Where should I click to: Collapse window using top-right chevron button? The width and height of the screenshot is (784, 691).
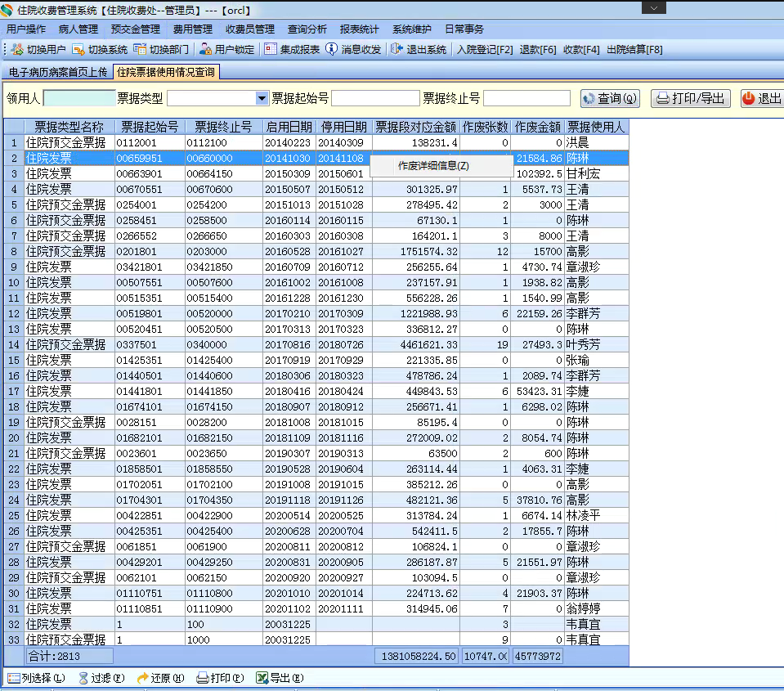pos(654,8)
